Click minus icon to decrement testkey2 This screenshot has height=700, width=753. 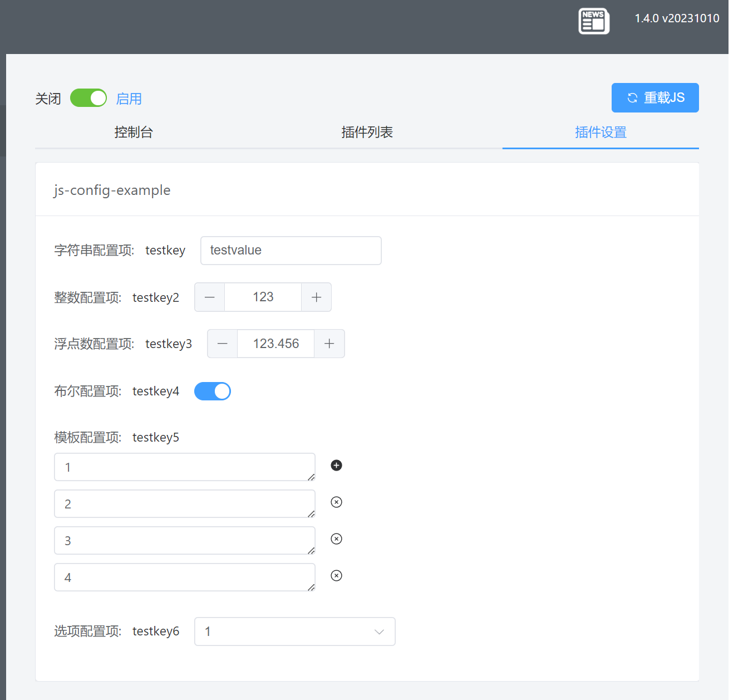point(209,297)
